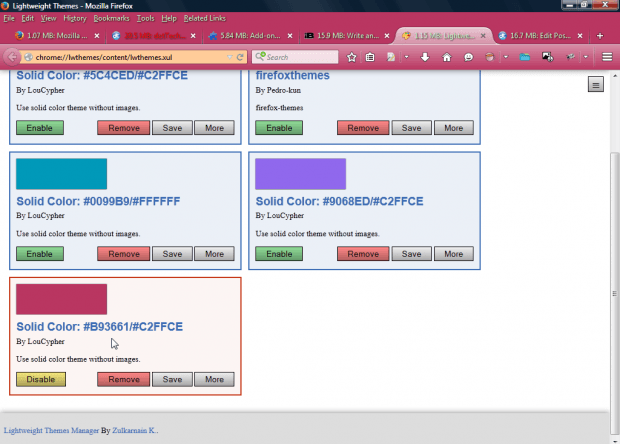Click the teal #0099B9 color preview swatch
The height and width of the screenshot is (444, 620).
click(61, 174)
